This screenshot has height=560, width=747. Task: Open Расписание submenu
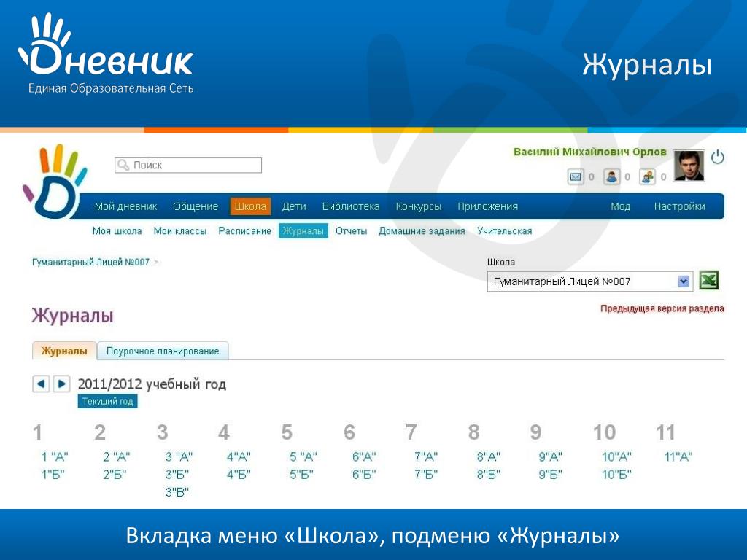[244, 231]
